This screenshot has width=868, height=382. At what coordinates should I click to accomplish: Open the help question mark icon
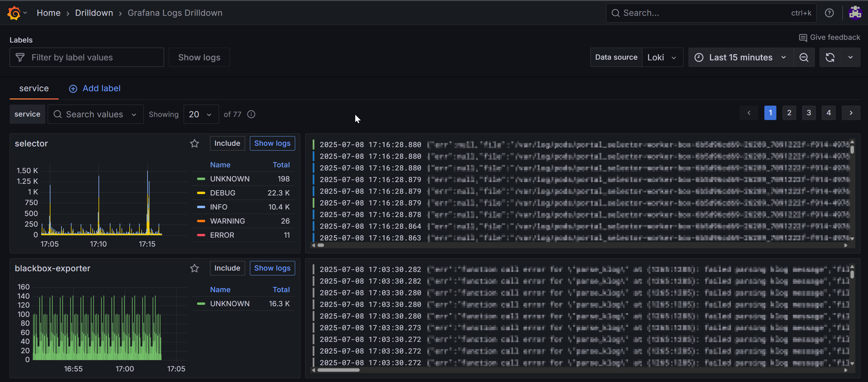click(x=829, y=13)
